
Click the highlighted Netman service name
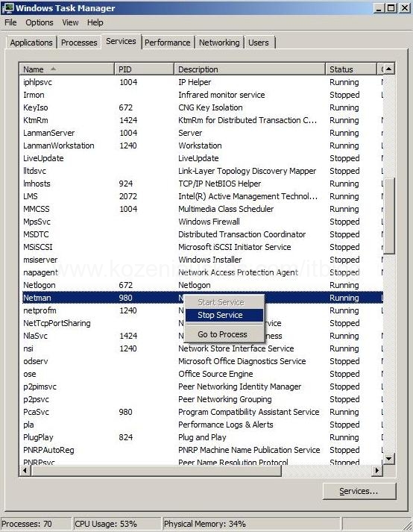pyautogui.click(x=37, y=298)
